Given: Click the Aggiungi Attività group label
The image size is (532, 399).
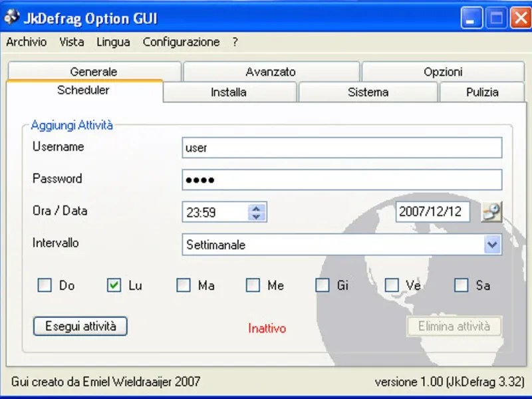Looking at the screenshot, I should coord(72,125).
